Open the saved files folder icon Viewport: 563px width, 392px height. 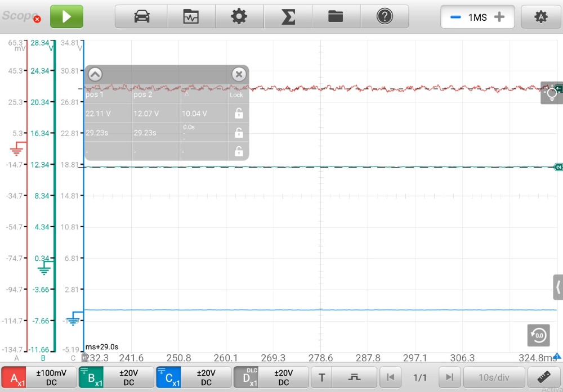tap(336, 17)
